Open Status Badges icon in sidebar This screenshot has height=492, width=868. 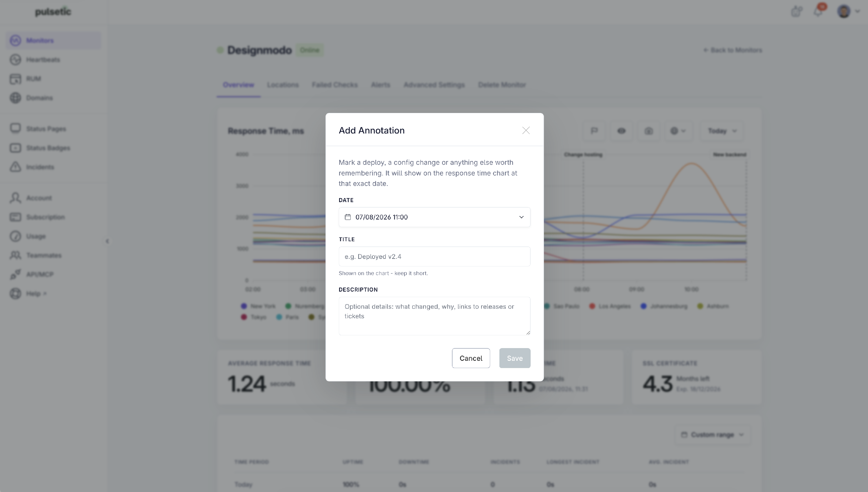tap(15, 148)
